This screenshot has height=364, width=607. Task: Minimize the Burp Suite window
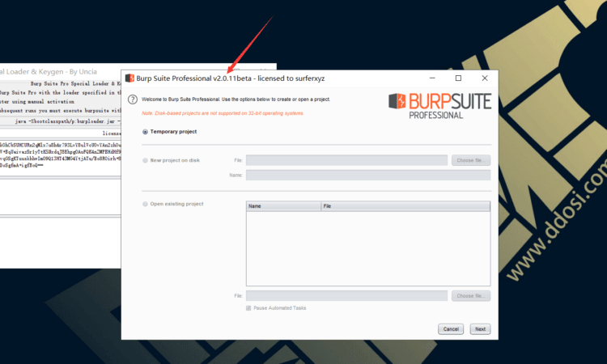(x=432, y=78)
